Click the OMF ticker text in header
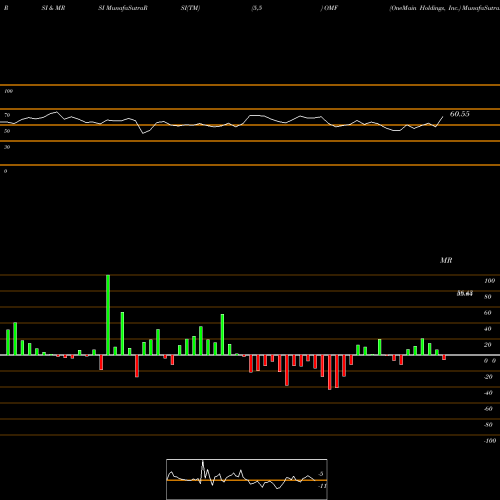Screen dimensions: 500x500 tap(331, 8)
